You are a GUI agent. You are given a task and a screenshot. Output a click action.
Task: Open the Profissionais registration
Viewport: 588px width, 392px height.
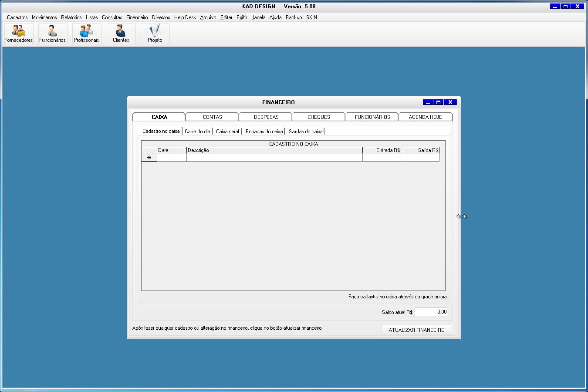click(86, 34)
